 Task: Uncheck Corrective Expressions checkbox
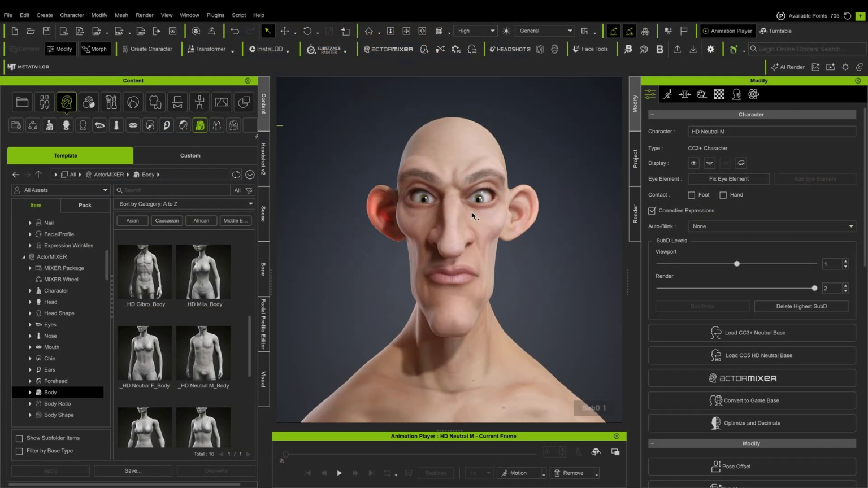coord(652,211)
